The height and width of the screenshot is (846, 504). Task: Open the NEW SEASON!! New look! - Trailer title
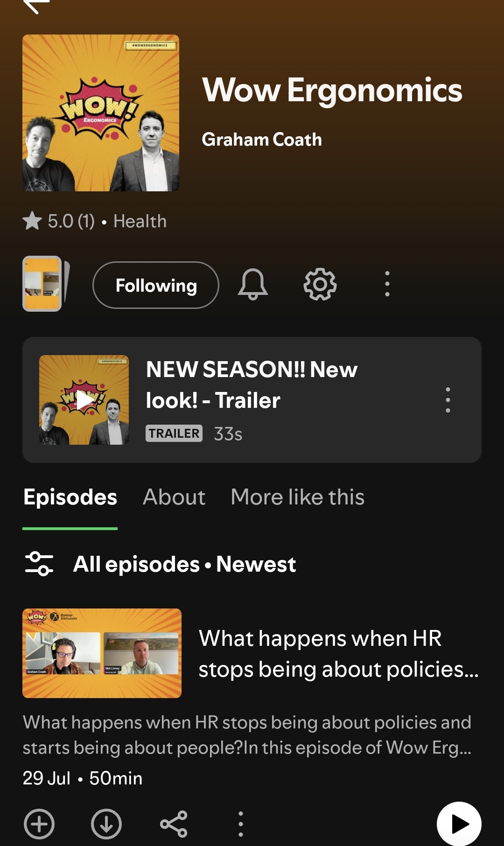point(252,385)
